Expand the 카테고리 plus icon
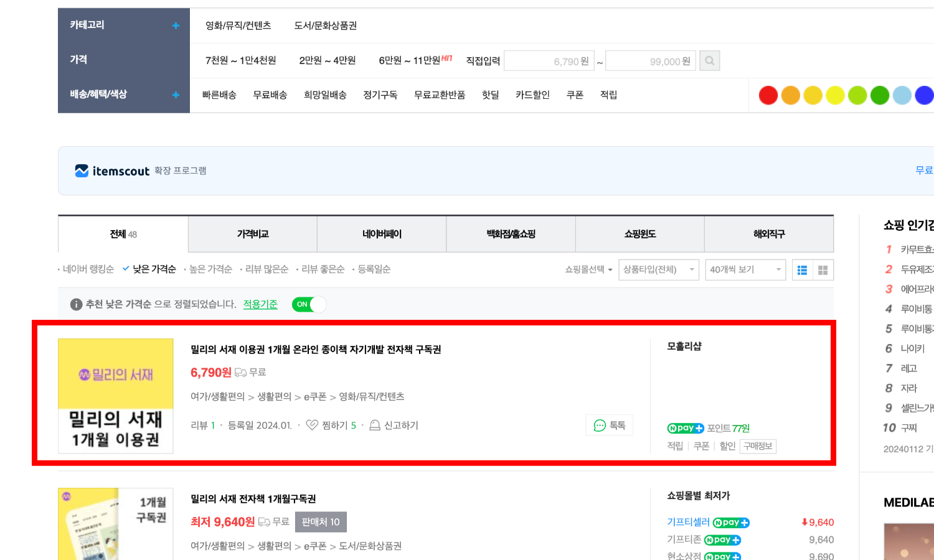Image resolution: width=934 pixels, height=560 pixels. (176, 26)
